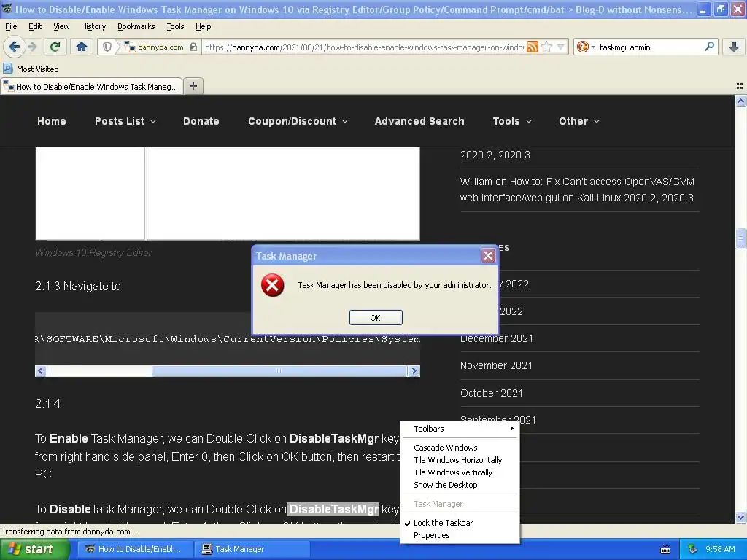Choose Cascade Windows from context menu
Viewport: 747px width, 560px height.
tap(460, 448)
